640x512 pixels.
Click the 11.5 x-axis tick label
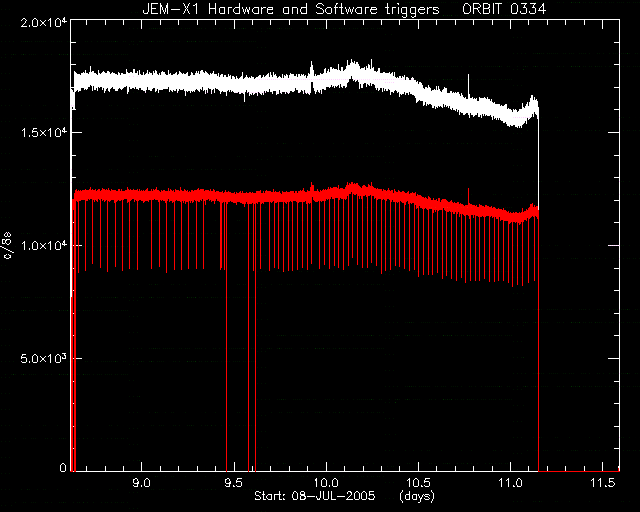[603, 483]
